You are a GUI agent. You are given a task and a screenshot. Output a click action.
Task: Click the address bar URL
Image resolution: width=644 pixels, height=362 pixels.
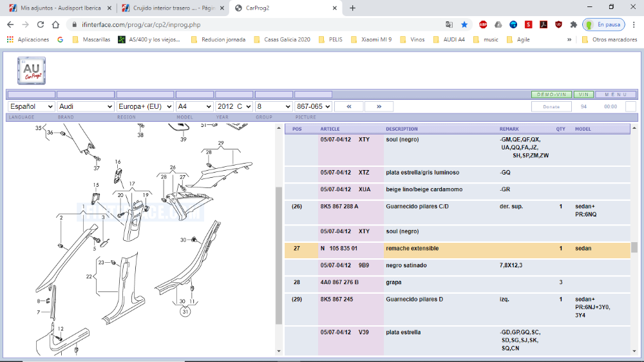[x=141, y=24]
